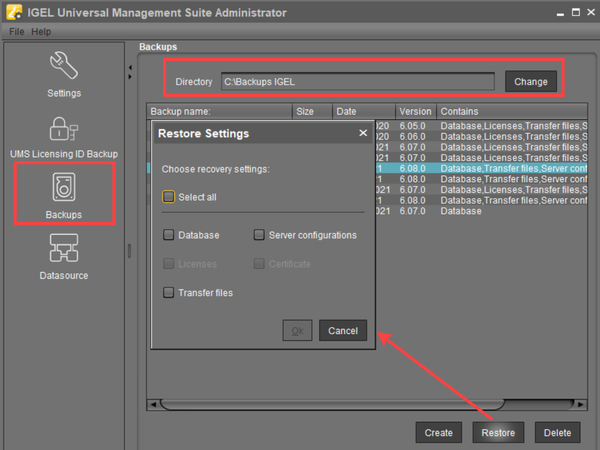Close the Restore Settings dialog
600x450 pixels.
click(x=363, y=133)
